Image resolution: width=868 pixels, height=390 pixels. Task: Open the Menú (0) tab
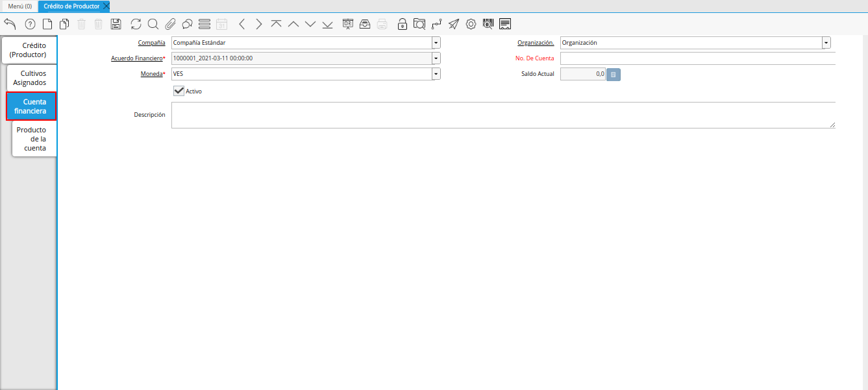[x=19, y=6]
